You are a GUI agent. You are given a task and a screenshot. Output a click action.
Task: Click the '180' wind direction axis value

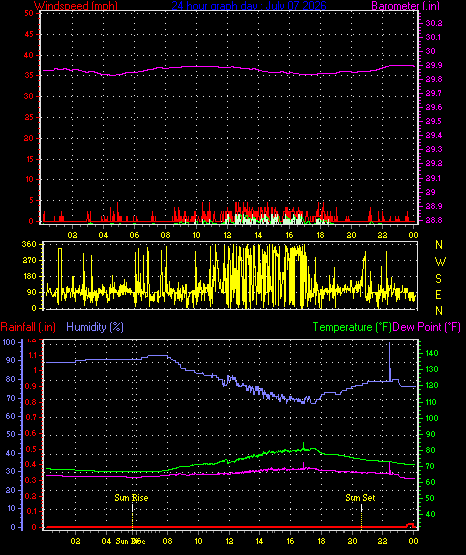[x=29, y=276]
